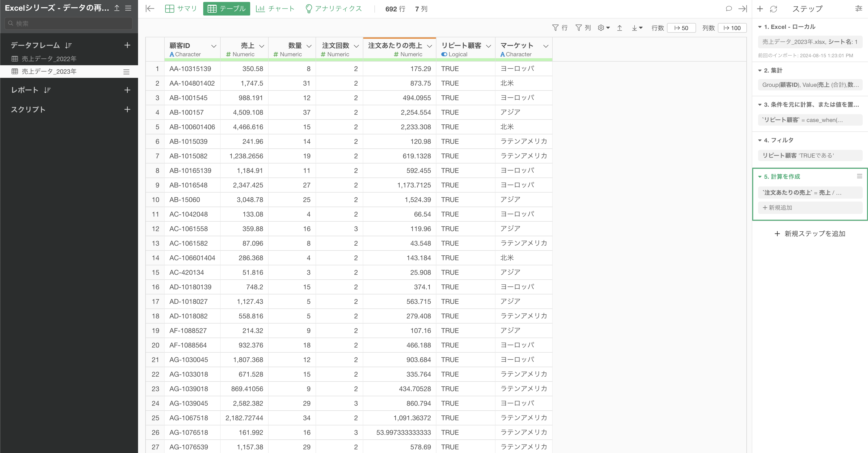868x453 pixels.
Task: Select the 売上データ_2022年 data frame
Action: [49, 59]
